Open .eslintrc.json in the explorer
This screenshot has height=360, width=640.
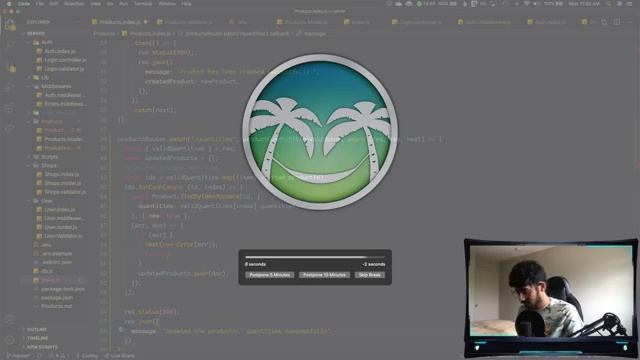[x=57, y=262]
